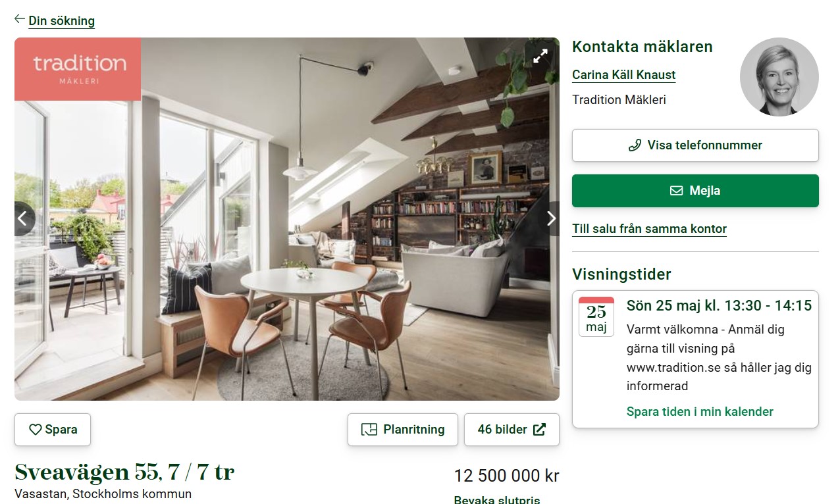This screenshot has height=504, width=840.
Task: Open the Planritning floor plan
Action: (402, 430)
